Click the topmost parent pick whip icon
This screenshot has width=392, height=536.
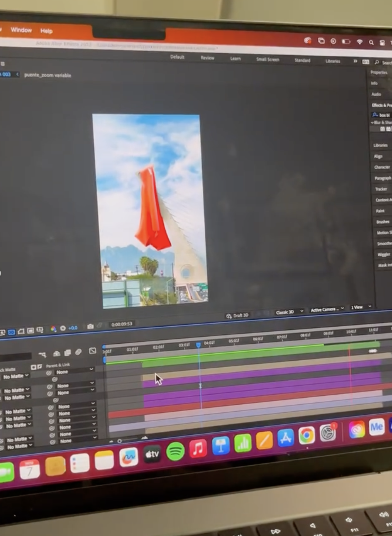(x=49, y=373)
